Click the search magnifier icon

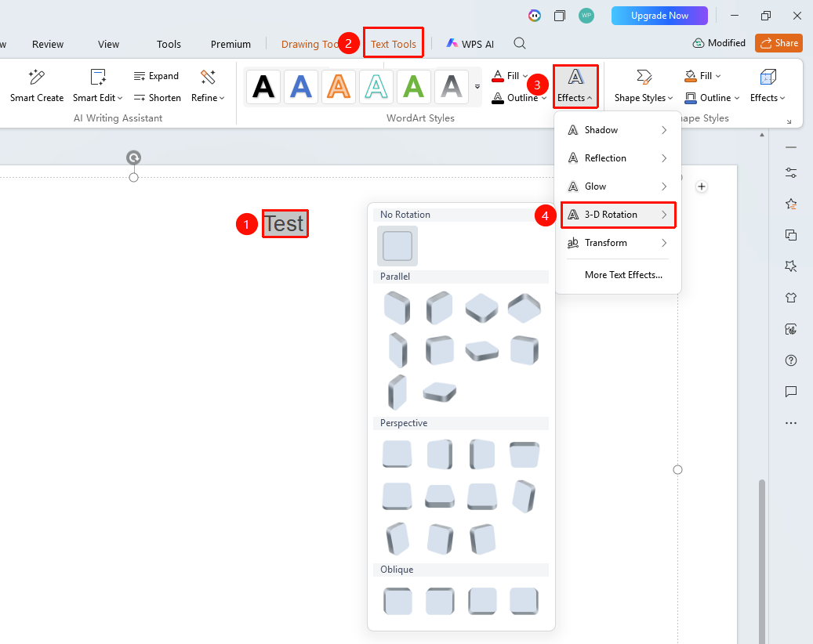(520, 44)
